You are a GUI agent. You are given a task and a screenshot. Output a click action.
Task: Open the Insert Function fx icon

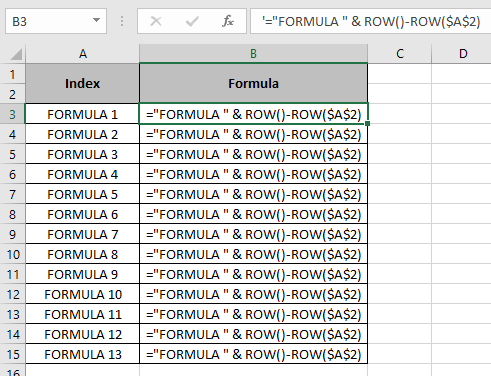click(228, 21)
